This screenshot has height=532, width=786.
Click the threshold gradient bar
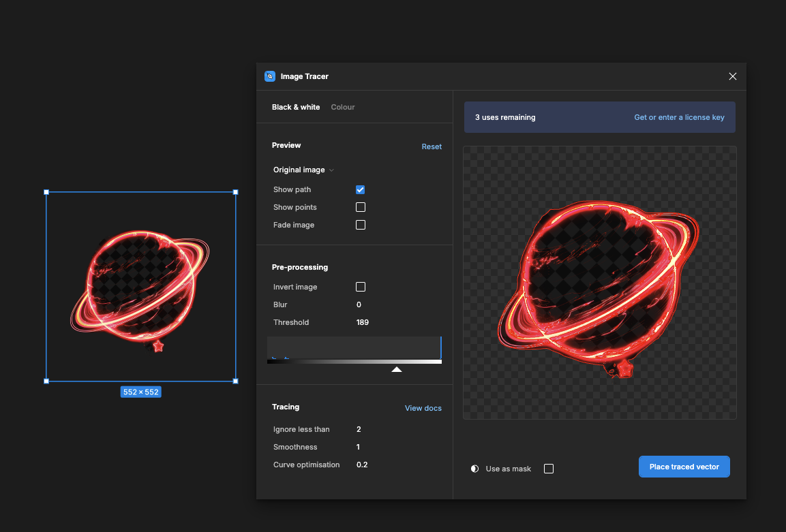pyautogui.click(x=354, y=362)
